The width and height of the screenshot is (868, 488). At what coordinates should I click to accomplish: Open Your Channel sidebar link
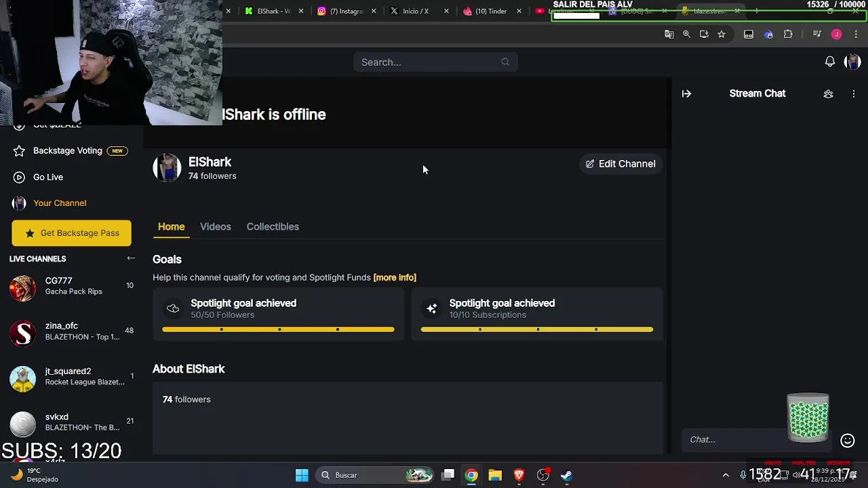pyautogui.click(x=60, y=203)
